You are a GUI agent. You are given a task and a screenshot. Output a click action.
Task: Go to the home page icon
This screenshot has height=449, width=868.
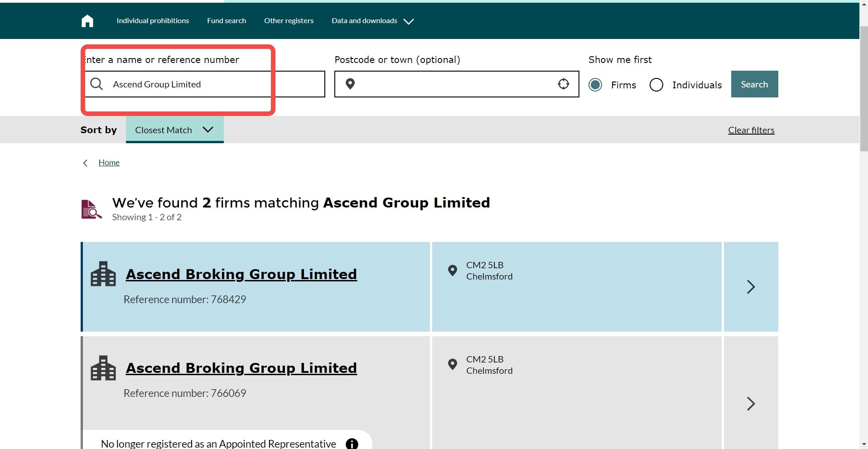coord(87,21)
